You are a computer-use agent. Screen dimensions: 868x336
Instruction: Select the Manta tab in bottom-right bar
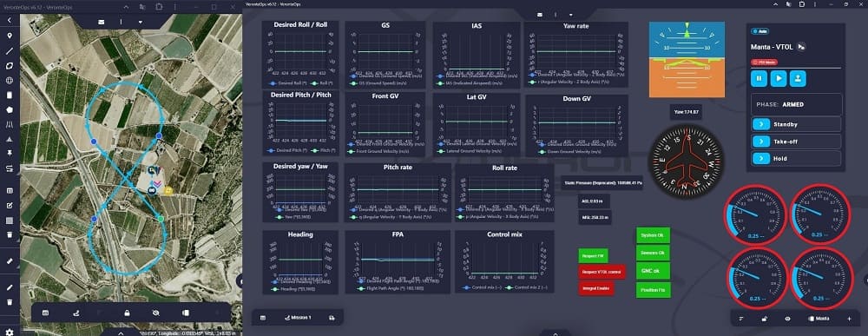click(x=819, y=319)
